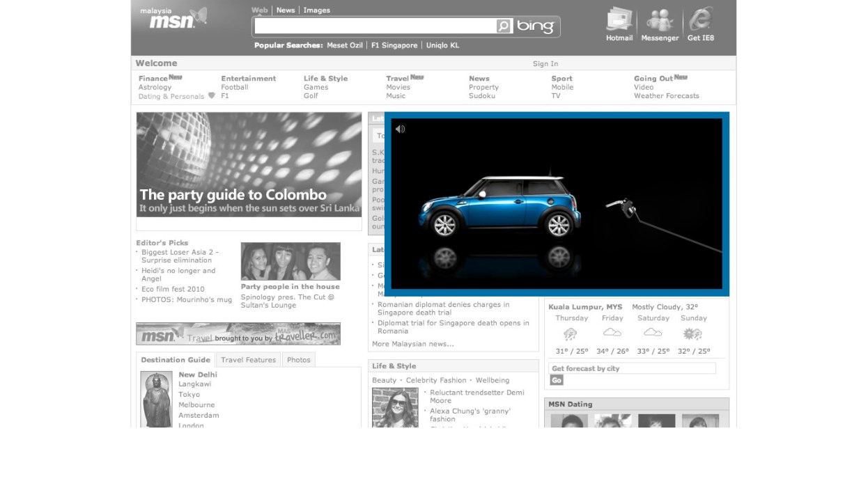
Task: Search popular term F1 Singapore
Action: (x=394, y=45)
